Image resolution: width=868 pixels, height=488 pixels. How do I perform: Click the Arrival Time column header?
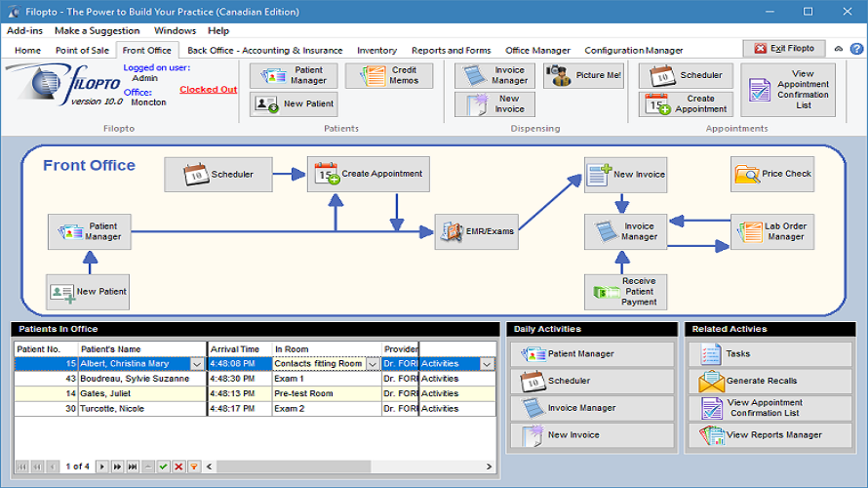tap(240, 349)
